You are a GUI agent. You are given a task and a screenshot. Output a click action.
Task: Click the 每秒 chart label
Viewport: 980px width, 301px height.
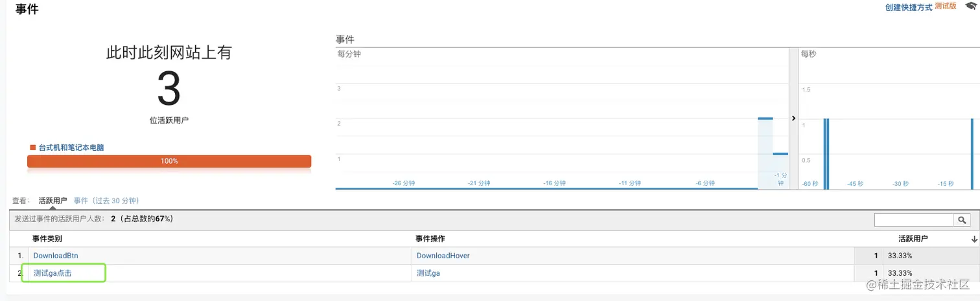coord(808,54)
